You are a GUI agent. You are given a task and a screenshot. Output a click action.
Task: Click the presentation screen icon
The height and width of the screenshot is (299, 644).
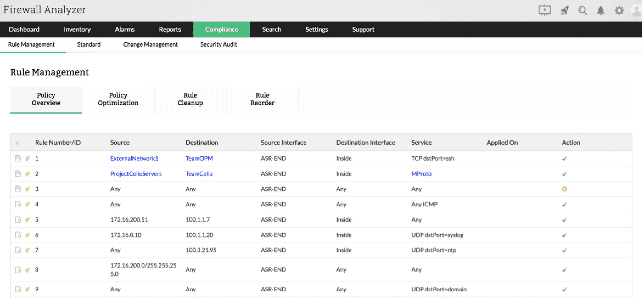pos(544,10)
